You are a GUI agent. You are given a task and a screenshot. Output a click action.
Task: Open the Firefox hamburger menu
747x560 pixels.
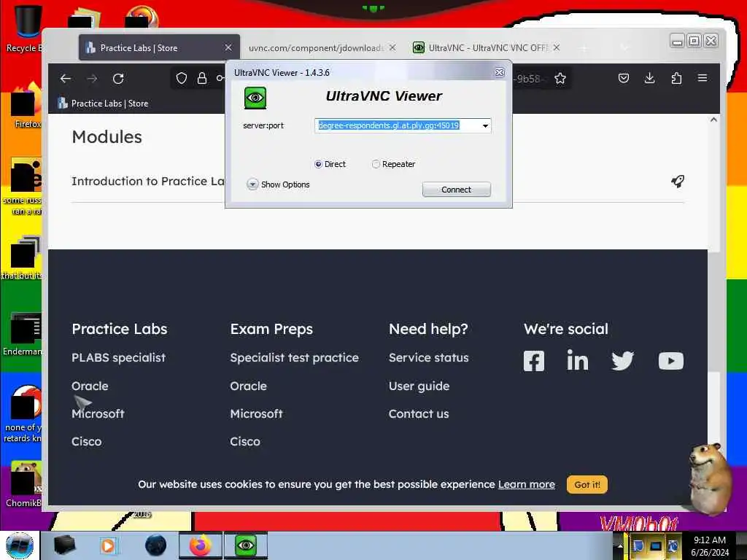pyautogui.click(x=703, y=77)
